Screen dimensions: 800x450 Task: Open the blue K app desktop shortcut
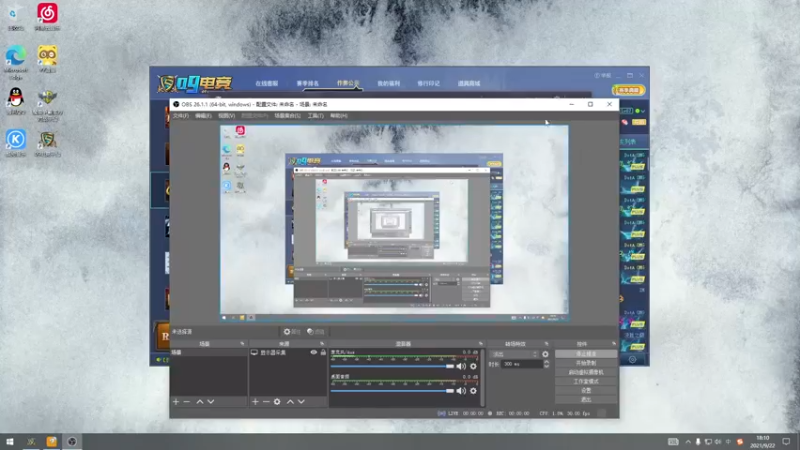pyautogui.click(x=16, y=143)
